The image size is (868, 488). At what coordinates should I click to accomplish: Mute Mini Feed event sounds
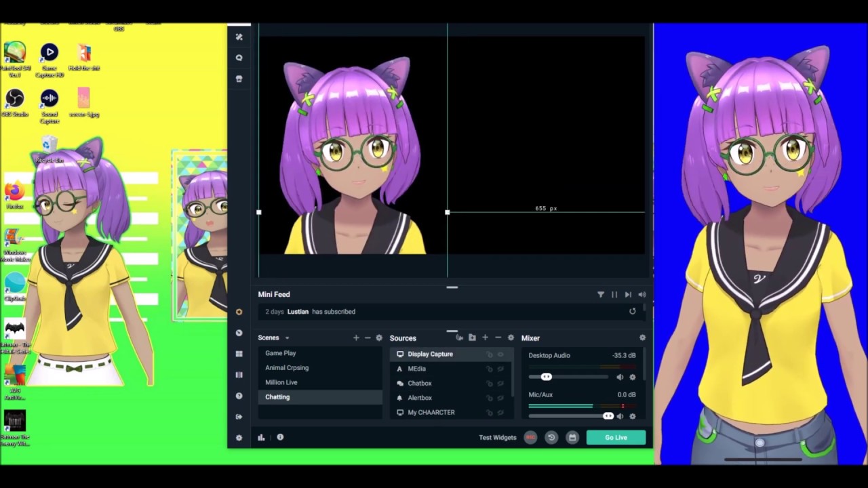tap(642, 294)
